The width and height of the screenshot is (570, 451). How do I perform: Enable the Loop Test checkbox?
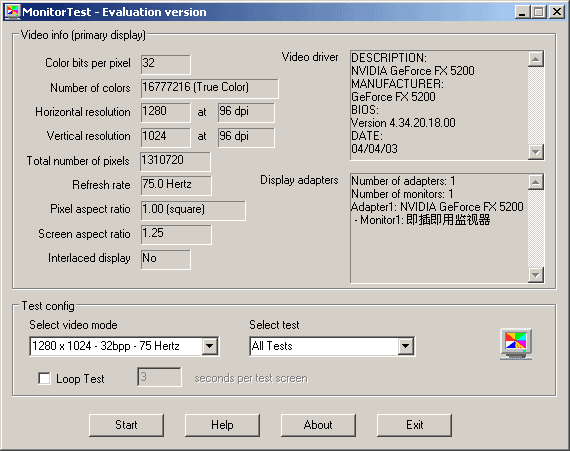tap(44, 378)
